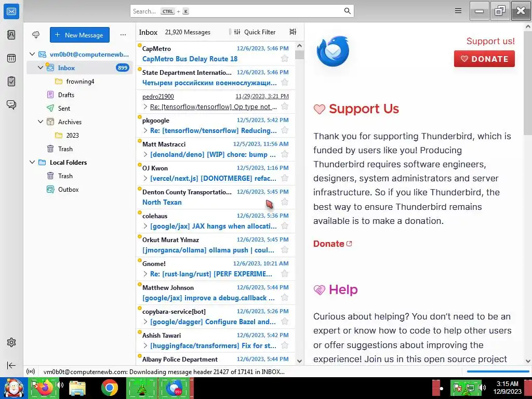This screenshot has height=399, width=532.
Task: Open account Trash folder under Archives
Action: click(x=79, y=149)
